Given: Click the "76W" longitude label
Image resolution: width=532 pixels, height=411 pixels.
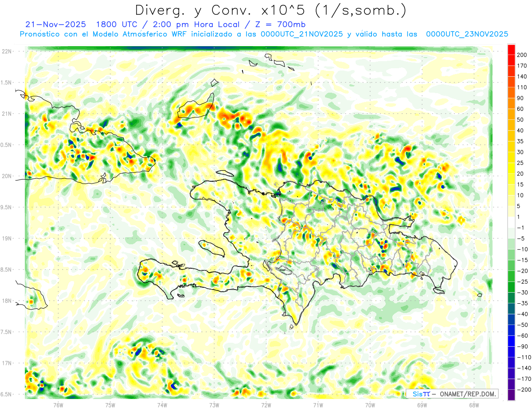Looking at the screenshot, I should pos(58,405).
